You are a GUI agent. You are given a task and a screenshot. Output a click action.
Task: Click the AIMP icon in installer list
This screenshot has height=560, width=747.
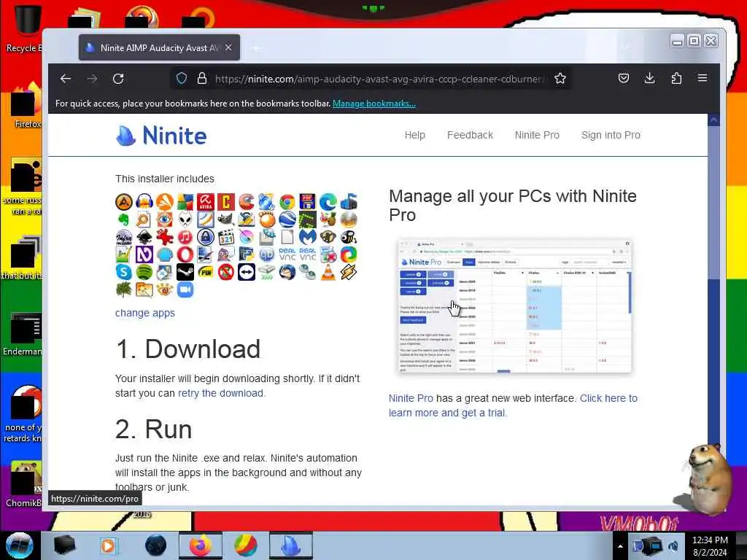(124, 202)
